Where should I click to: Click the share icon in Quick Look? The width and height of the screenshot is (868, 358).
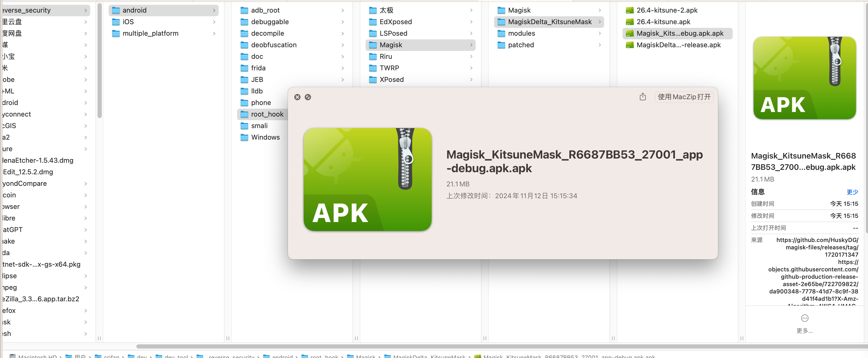pos(642,97)
